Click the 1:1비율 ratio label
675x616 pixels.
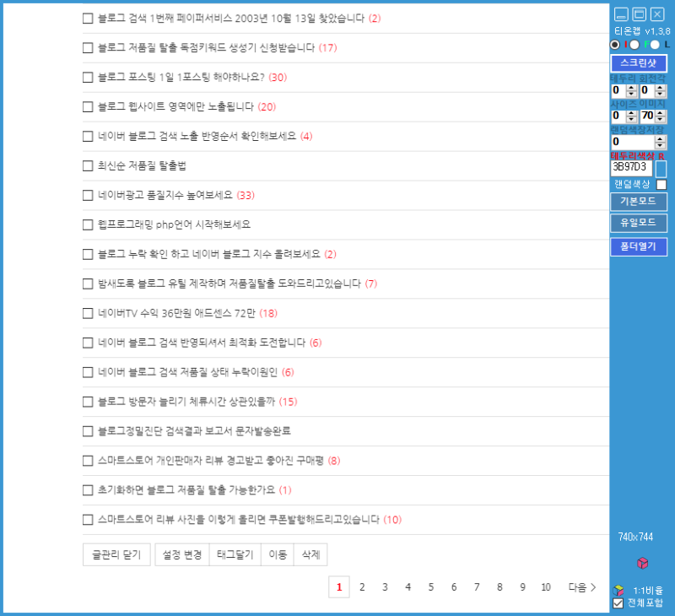point(648,591)
